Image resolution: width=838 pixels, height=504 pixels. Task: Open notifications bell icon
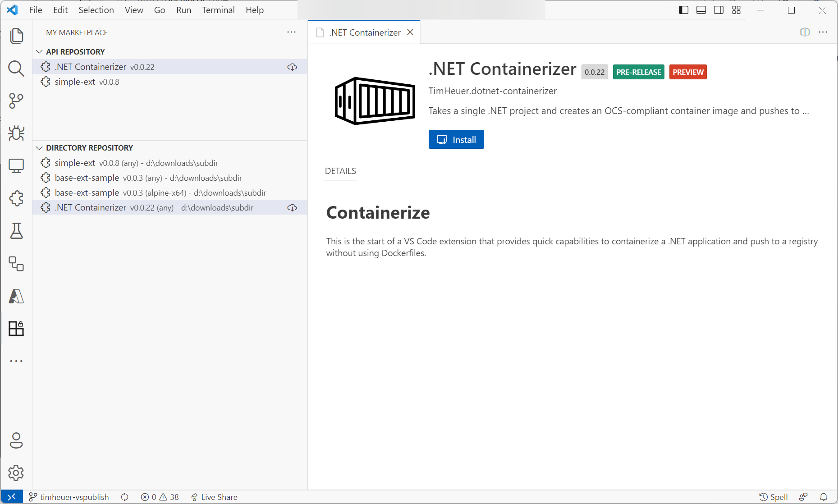pyautogui.click(x=824, y=497)
